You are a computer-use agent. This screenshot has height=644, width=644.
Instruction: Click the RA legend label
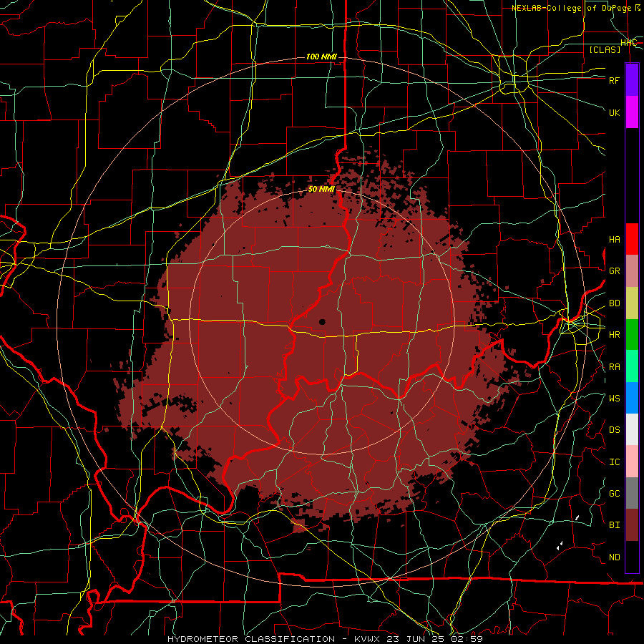tap(614, 367)
